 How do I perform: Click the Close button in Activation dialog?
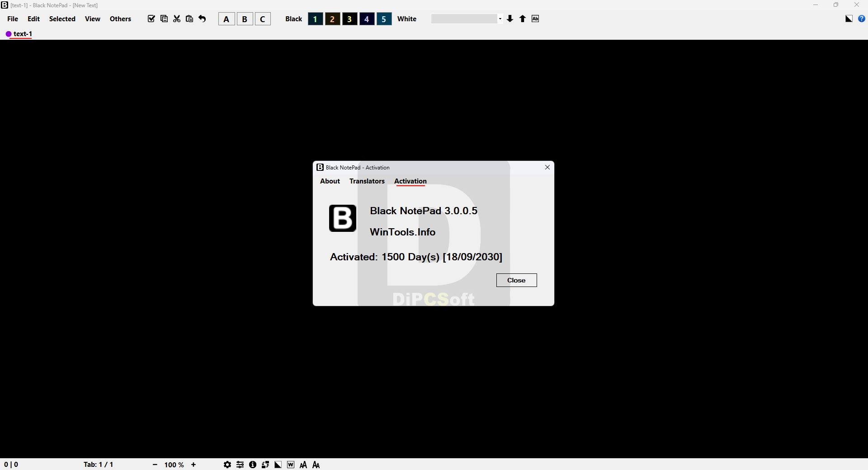click(516, 280)
